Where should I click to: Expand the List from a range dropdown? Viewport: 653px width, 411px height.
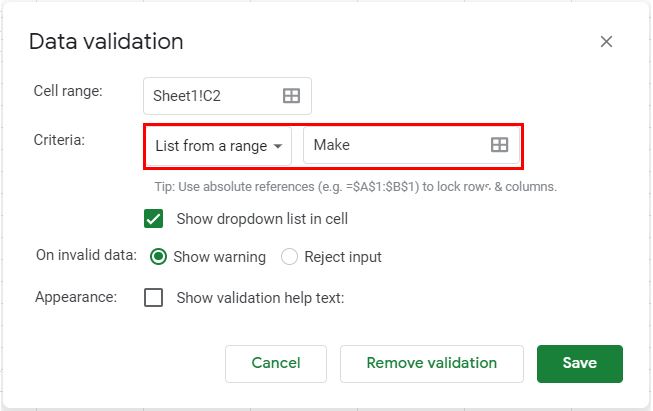(219, 146)
